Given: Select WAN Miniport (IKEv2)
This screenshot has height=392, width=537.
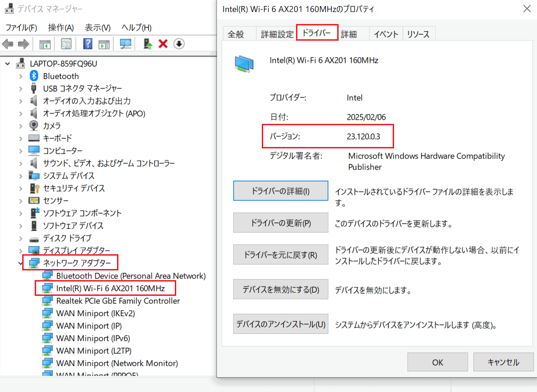Looking at the screenshot, I should (95, 313).
